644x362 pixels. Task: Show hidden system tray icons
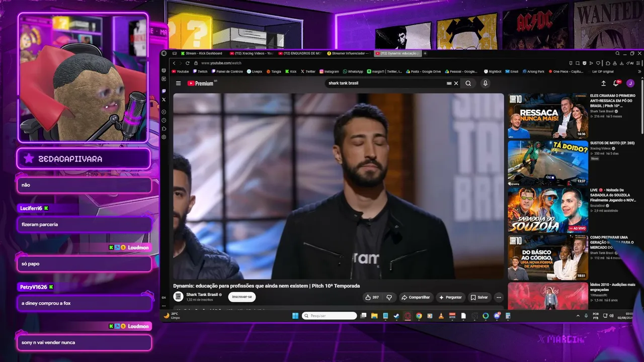(578, 316)
